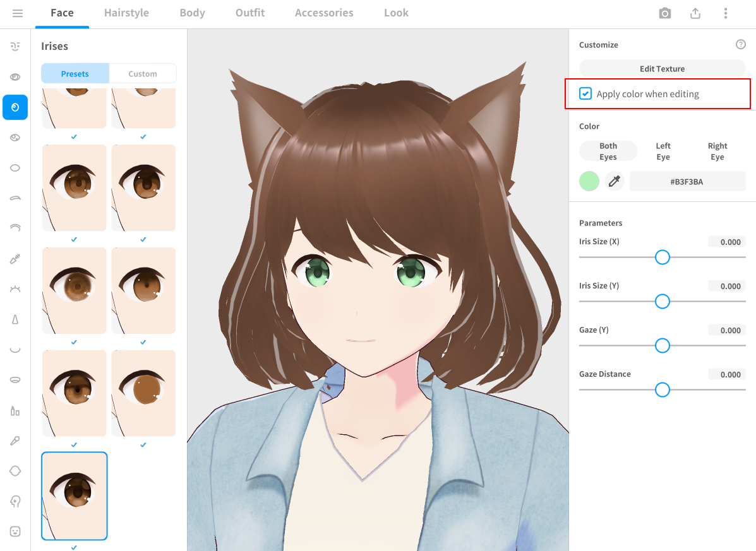Open the hamburger menu
Image resolution: width=756 pixels, height=551 pixels.
pyautogui.click(x=18, y=13)
